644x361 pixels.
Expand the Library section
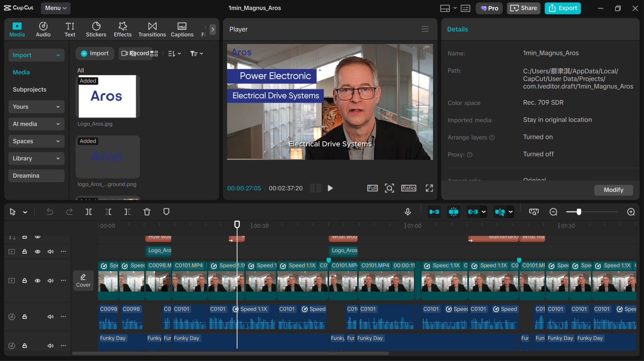click(36, 159)
